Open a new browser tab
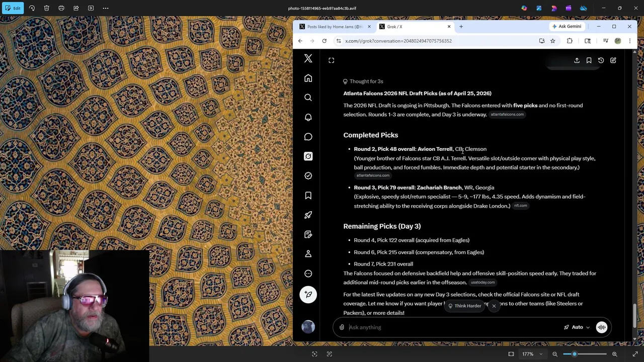Screen dimensions: 644x362 (461, 27)
